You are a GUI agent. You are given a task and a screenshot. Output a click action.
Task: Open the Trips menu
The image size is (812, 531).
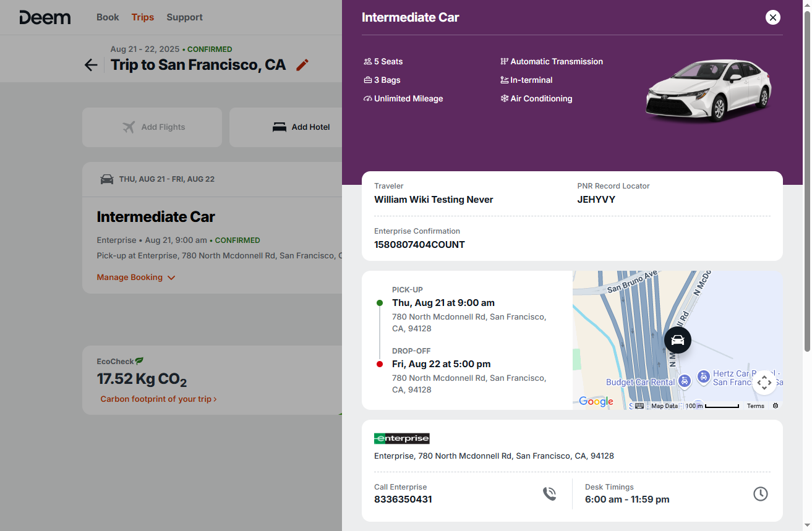click(x=142, y=17)
